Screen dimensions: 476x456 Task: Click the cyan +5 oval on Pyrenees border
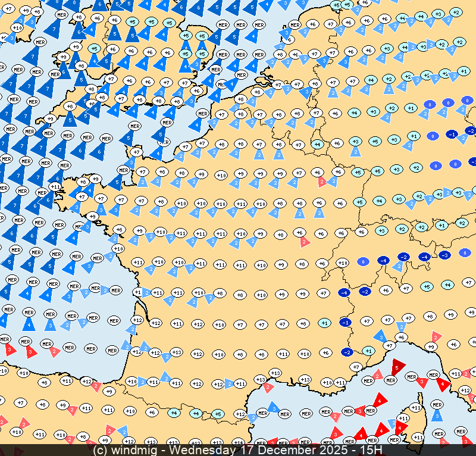click(x=218, y=414)
